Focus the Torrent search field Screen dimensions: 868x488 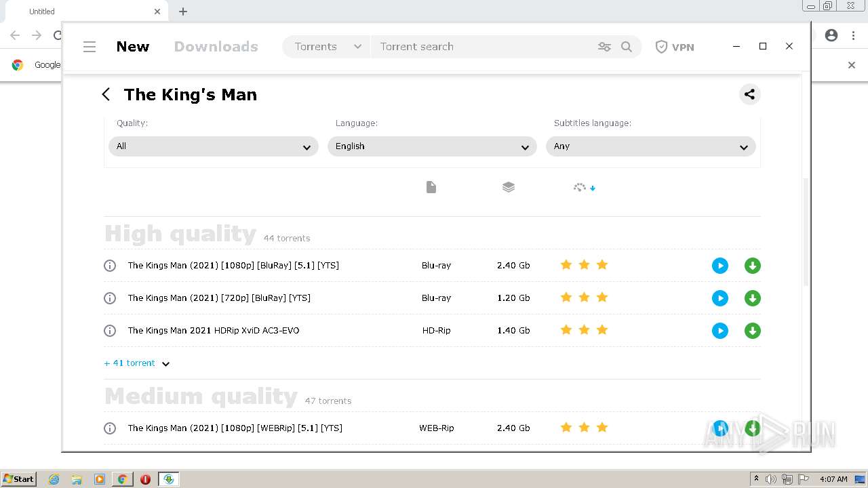click(481, 47)
